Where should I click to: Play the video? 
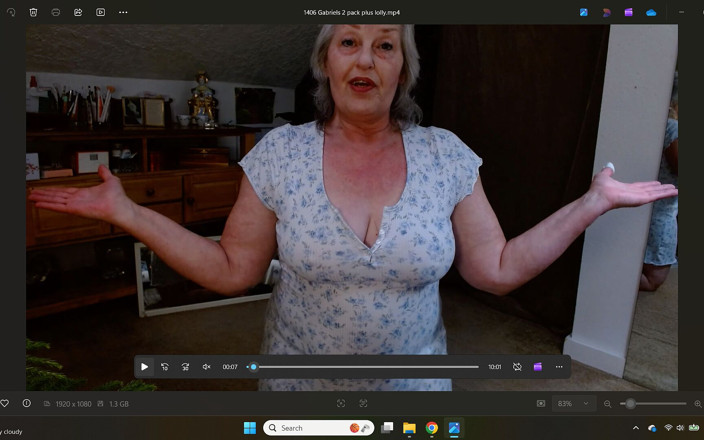coord(145,367)
